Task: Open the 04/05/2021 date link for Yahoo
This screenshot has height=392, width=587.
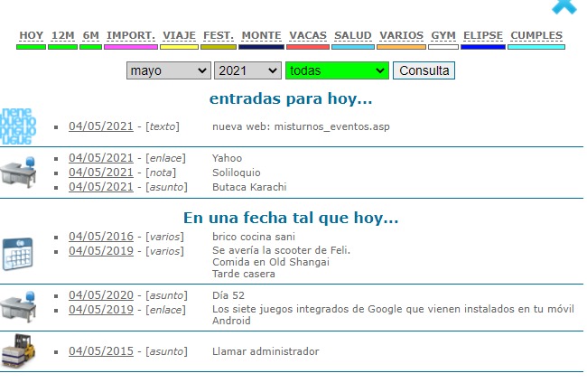Action: pyautogui.click(x=101, y=158)
